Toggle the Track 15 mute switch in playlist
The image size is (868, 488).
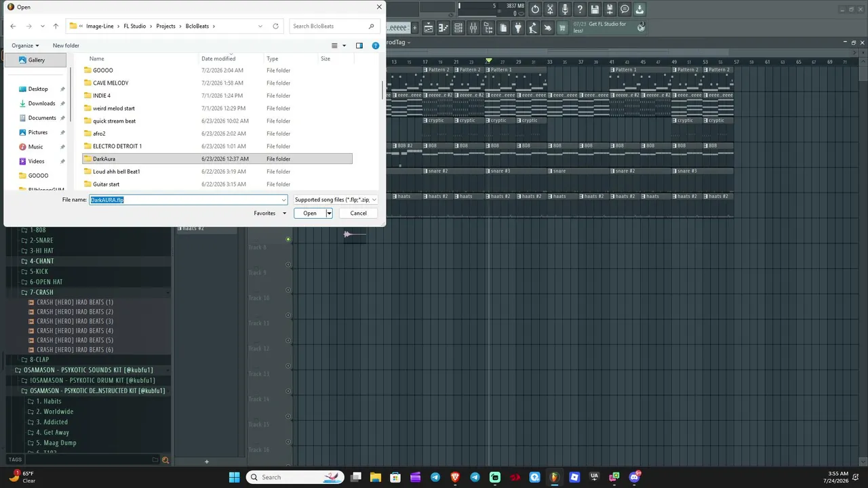(288, 417)
